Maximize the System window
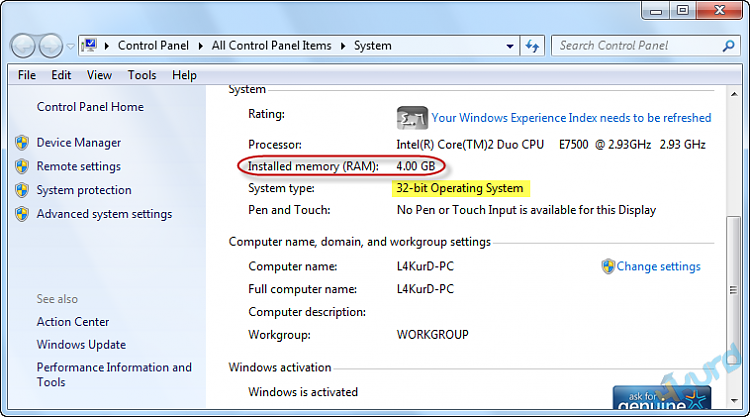The width and height of the screenshot is (750, 417). tap(683, 11)
